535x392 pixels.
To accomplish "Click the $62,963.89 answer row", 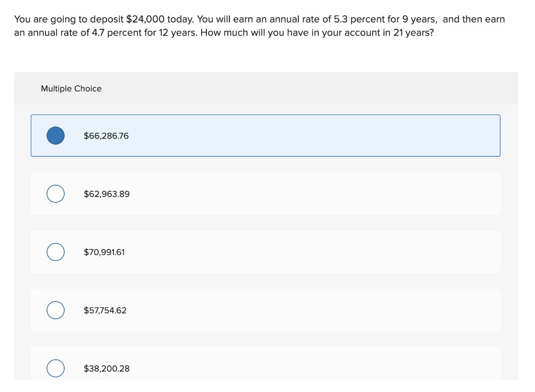I will click(x=265, y=193).
